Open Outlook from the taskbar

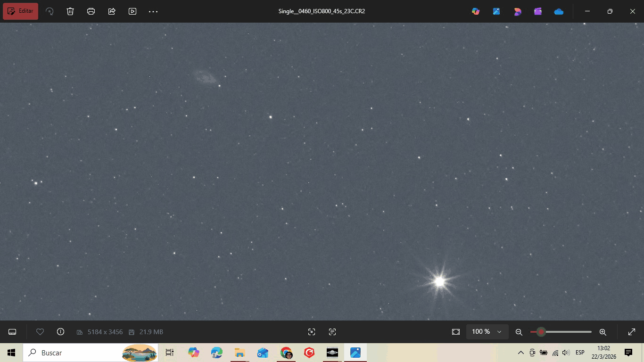coord(263,353)
